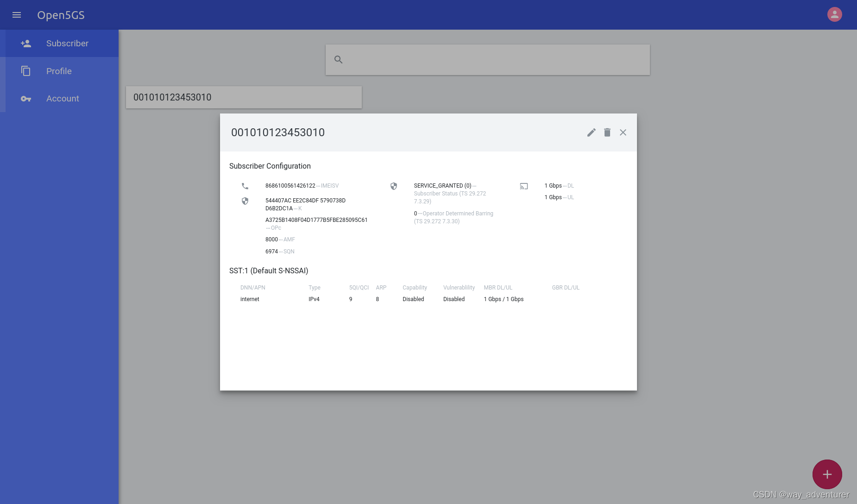Screen dimensions: 857x504
Task: Click the Open5GS title
Action: (x=61, y=15)
